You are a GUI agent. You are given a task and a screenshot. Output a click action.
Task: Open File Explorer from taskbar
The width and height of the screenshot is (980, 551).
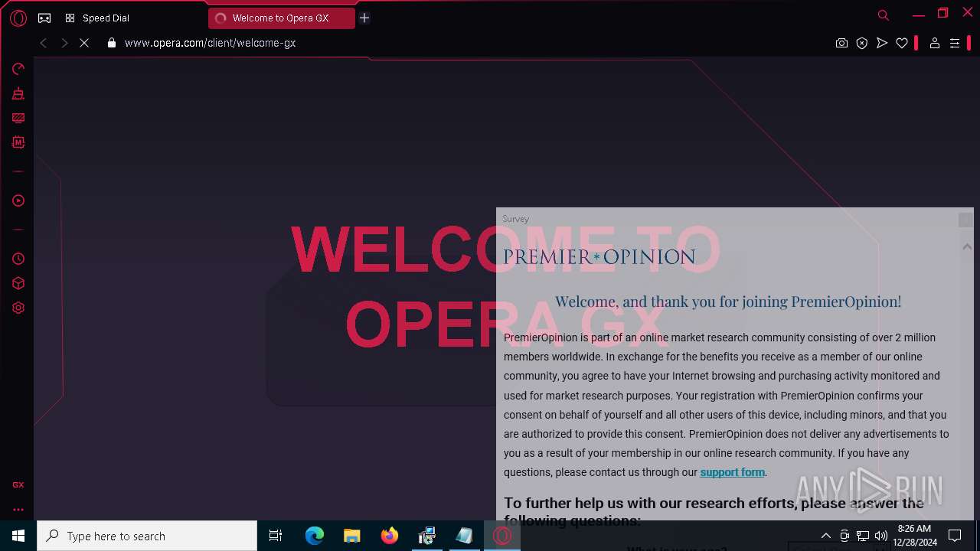pos(352,536)
